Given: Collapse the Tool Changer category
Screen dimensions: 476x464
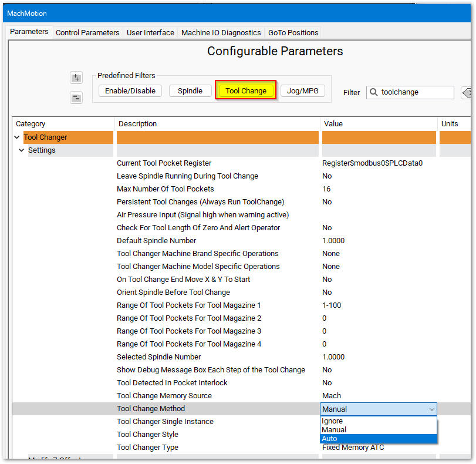Looking at the screenshot, I should coord(17,137).
